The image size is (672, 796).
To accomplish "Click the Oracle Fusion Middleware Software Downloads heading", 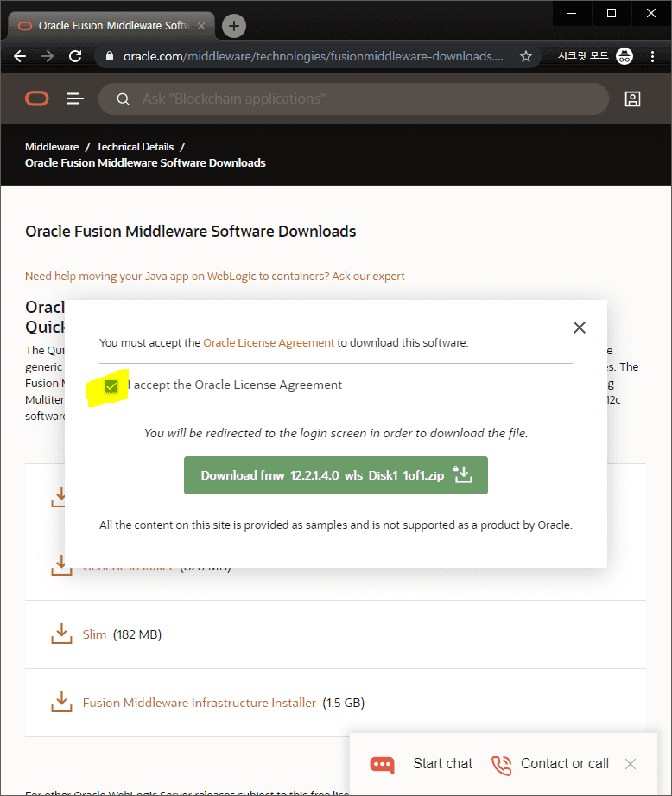I will coord(191,232).
